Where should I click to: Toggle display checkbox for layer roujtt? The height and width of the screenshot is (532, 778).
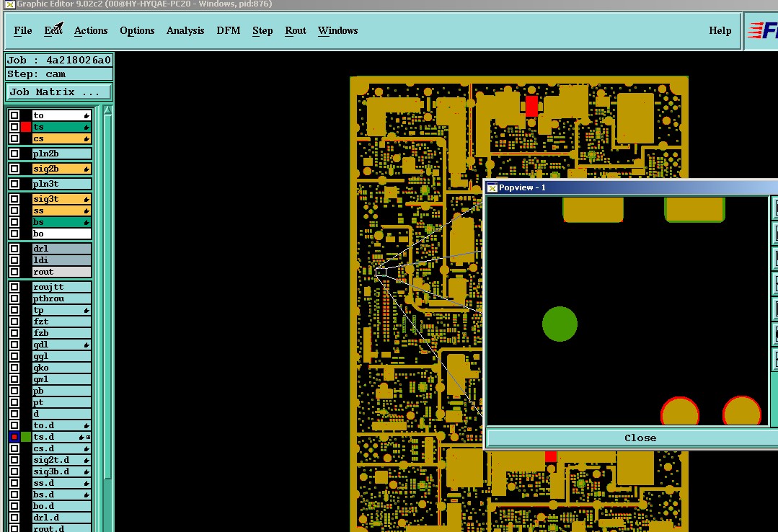[14, 287]
